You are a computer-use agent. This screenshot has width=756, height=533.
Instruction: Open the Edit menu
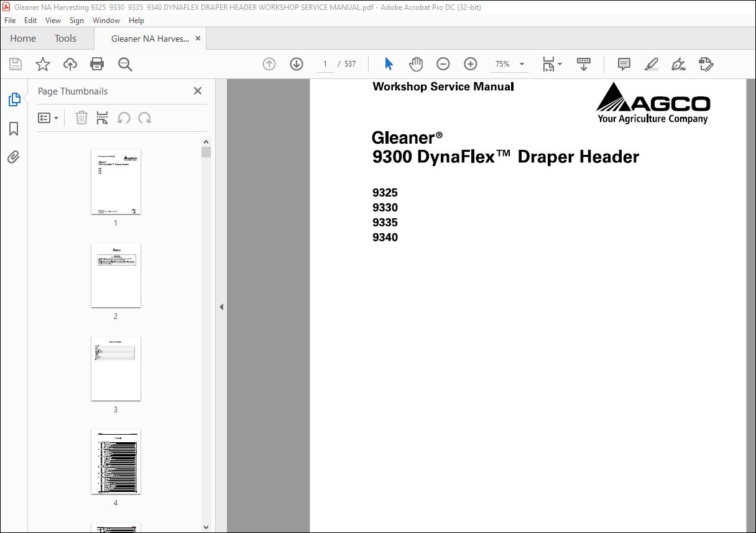point(30,21)
